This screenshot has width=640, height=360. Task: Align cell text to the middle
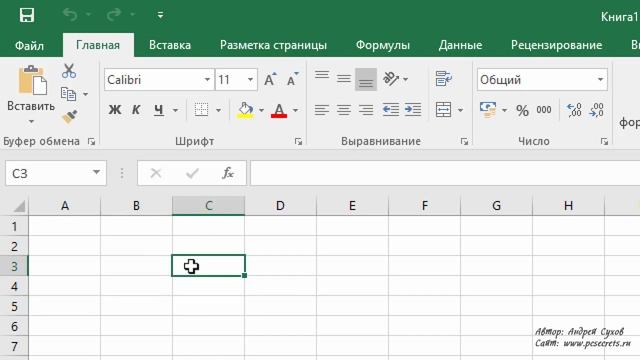coord(344,79)
